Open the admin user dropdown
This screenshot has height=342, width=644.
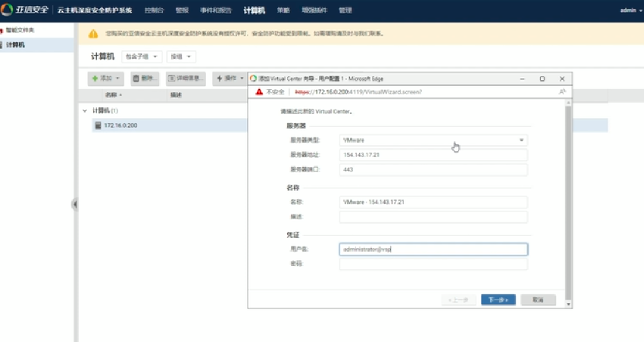click(631, 11)
